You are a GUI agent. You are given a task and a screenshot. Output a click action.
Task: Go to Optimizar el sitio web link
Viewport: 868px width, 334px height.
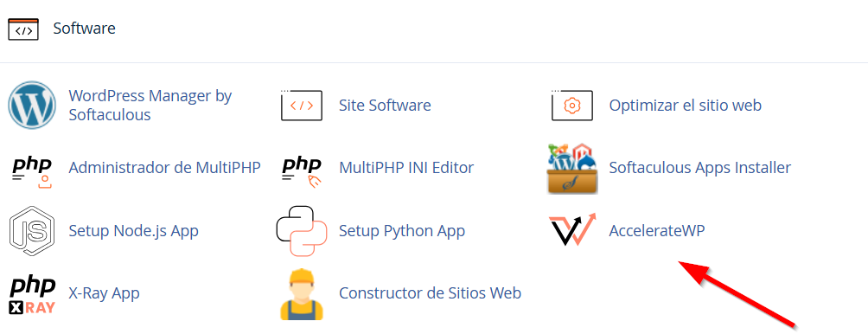click(x=686, y=106)
